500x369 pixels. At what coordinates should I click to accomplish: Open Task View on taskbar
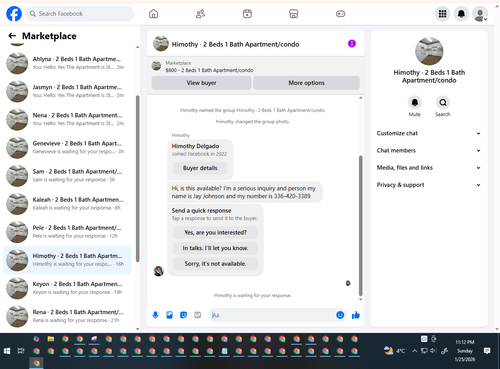coord(21,351)
